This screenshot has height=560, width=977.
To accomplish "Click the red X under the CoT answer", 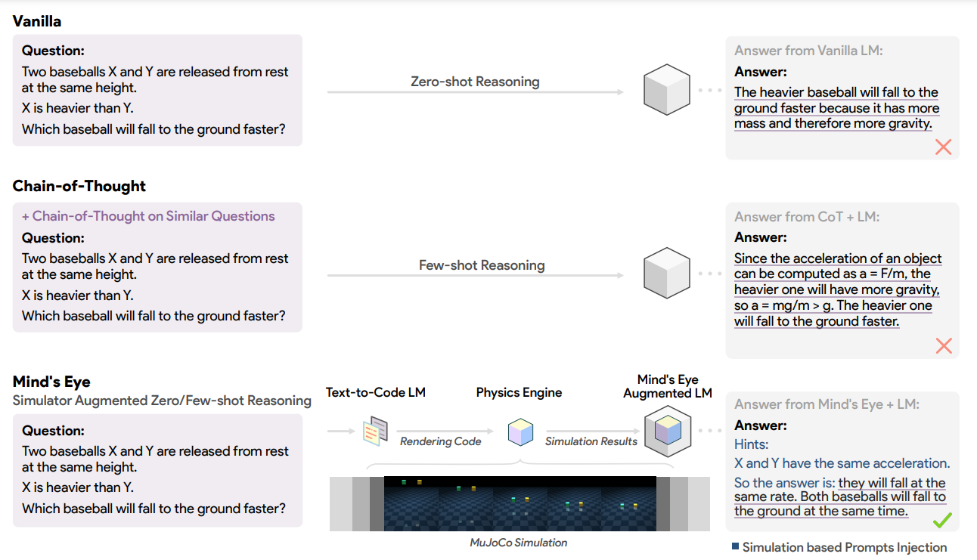I will click(943, 346).
